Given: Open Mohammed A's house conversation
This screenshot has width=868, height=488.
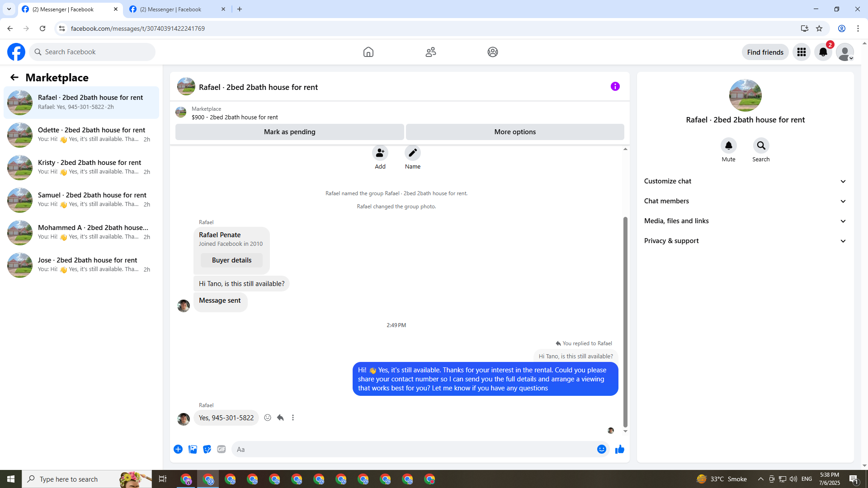Looking at the screenshot, I should click(81, 233).
